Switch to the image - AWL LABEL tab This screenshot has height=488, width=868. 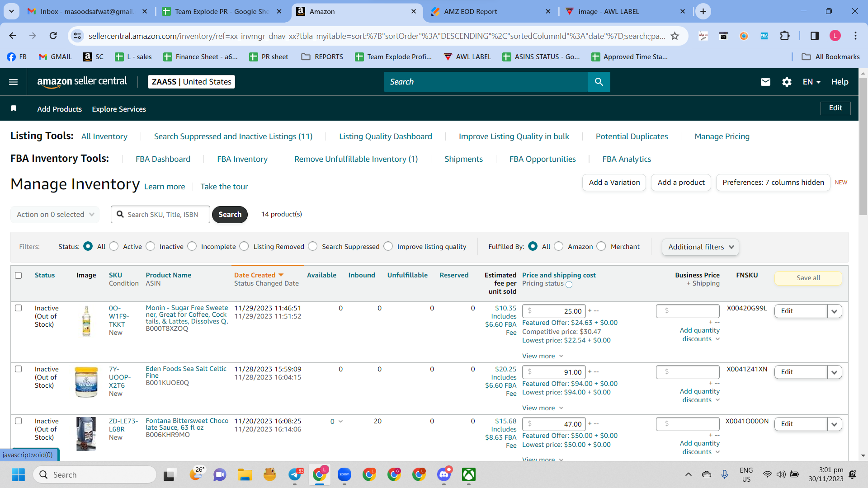click(x=625, y=11)
